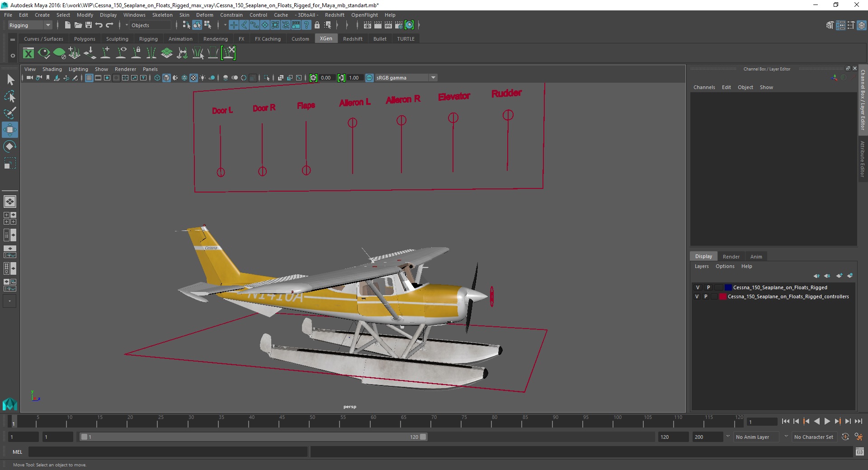
Task: Open render view eye clapboard icon
Action: click(x=368, y=25)
